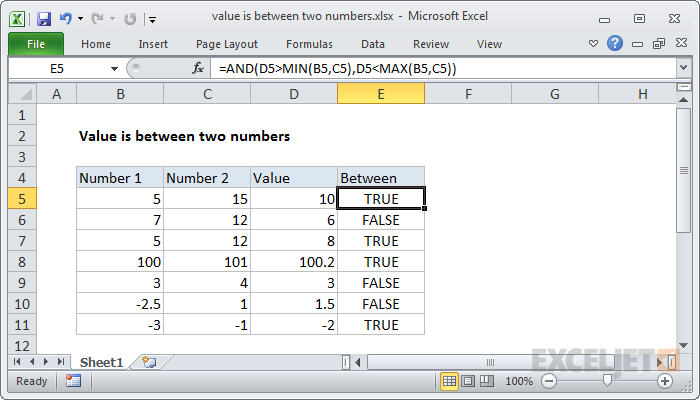
Task: Switch to the Home ribbon tab
Action: (x=96, y=44)
